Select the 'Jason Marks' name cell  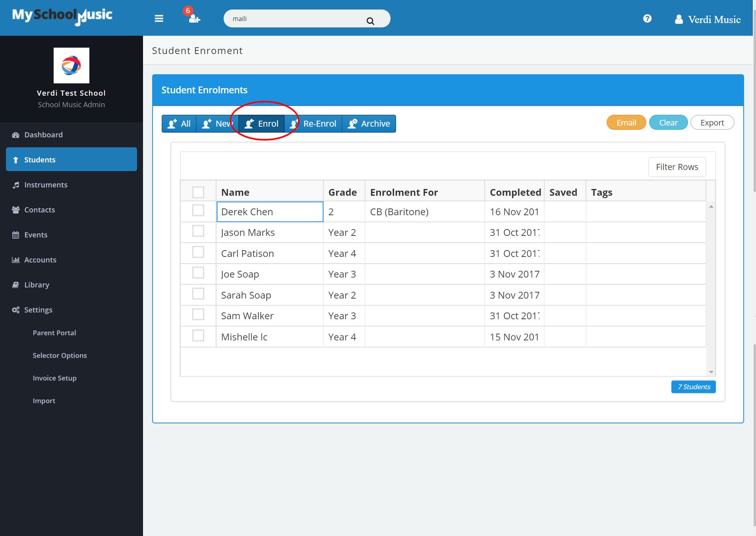pos(270,232)
